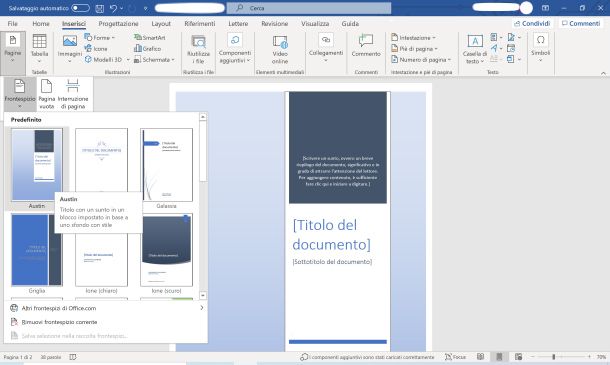Open the File menu tab
The height and width of the screenshot is (365, 610).
(x=12, y=24)
